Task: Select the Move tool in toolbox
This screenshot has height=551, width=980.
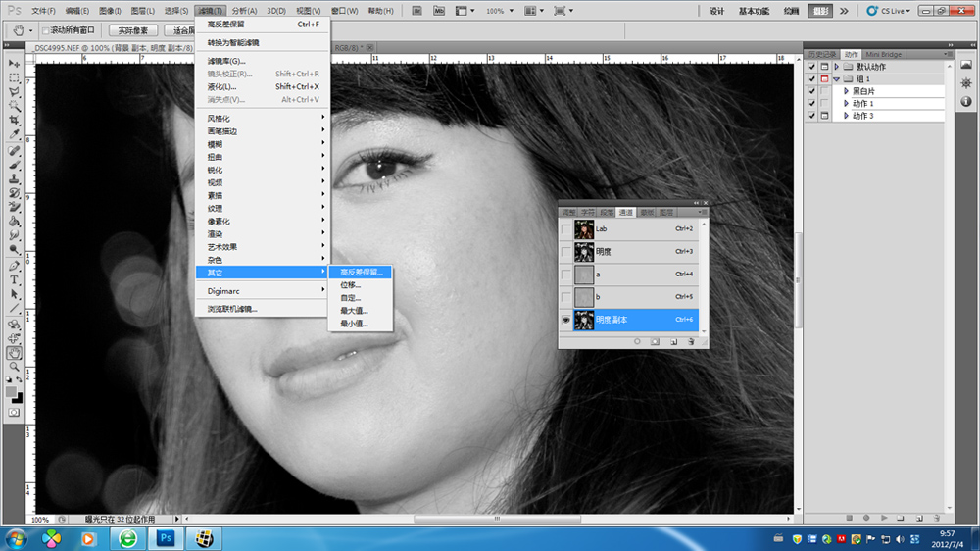Action: tap(15, 63)
